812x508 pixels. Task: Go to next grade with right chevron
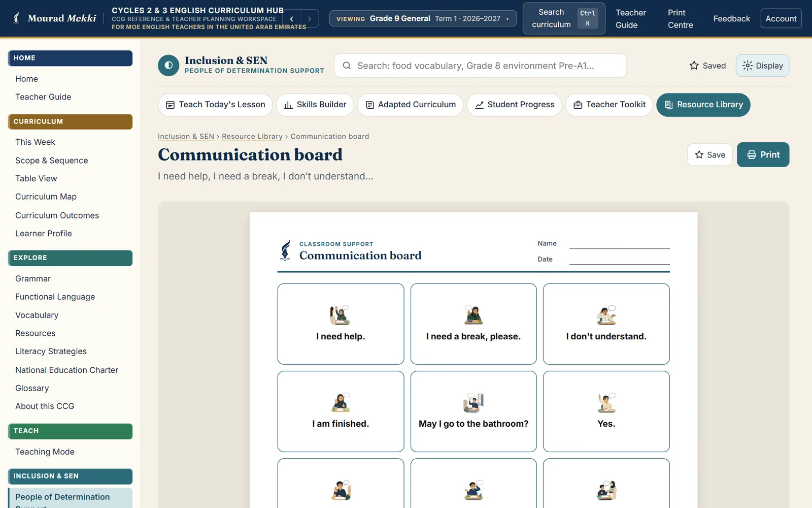click(310, 19)
